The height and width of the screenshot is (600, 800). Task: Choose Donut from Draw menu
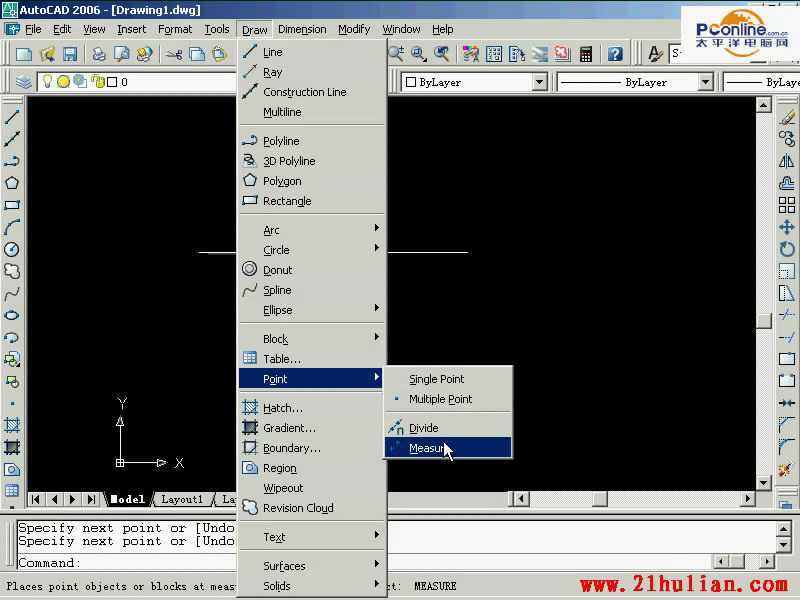(x=311, y=270)
